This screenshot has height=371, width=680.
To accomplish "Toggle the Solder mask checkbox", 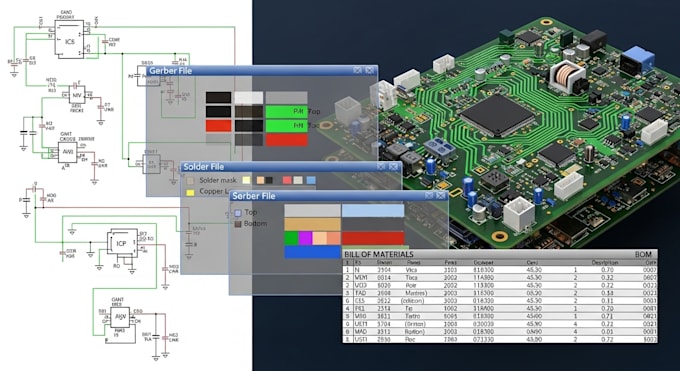I will (190, 180).
